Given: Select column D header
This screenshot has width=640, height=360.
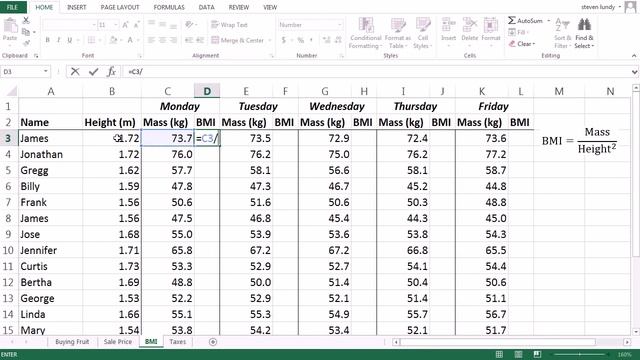Looking at the screenshot, I should 207,91.
